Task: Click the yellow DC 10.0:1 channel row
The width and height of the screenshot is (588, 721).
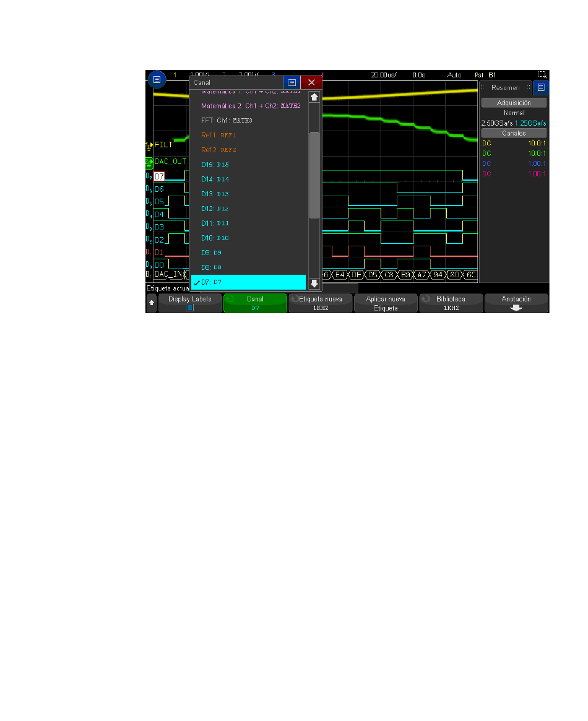Action: [514, 144]
